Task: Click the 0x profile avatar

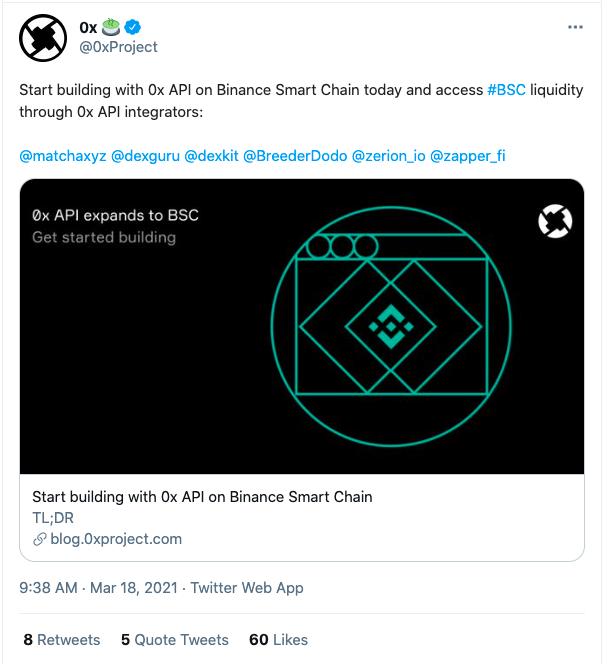Action: [x=42, y=37]
